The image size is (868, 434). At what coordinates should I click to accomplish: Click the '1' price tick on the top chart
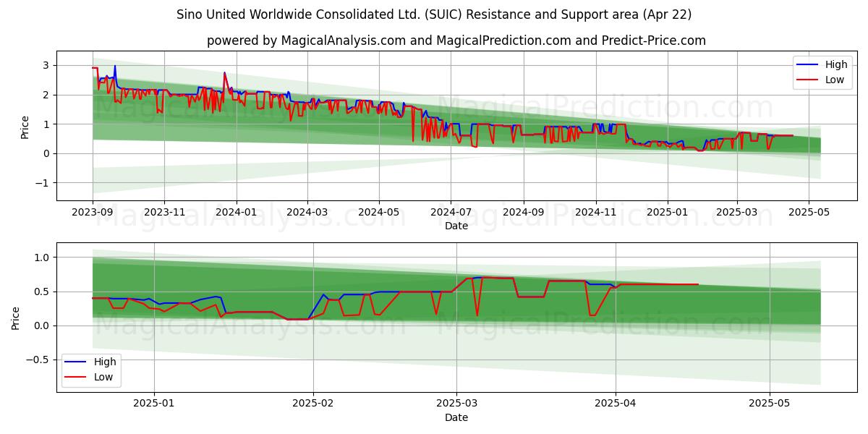point(46,124)
